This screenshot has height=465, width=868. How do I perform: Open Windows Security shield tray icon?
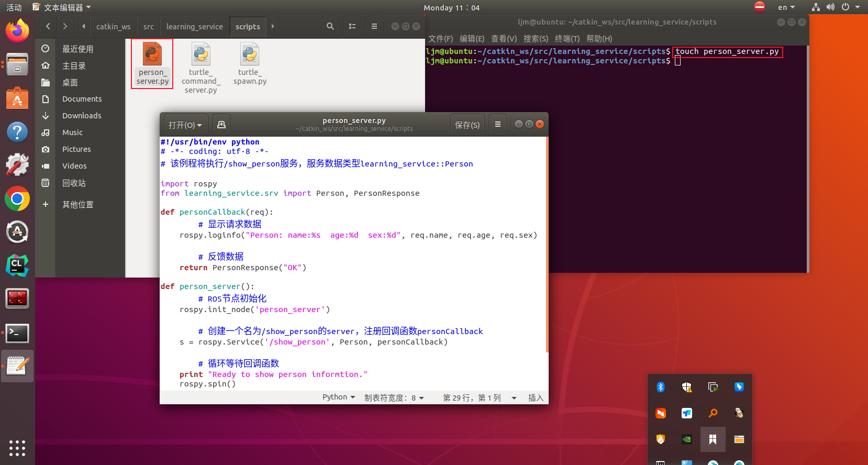click(x=687, y=387)
